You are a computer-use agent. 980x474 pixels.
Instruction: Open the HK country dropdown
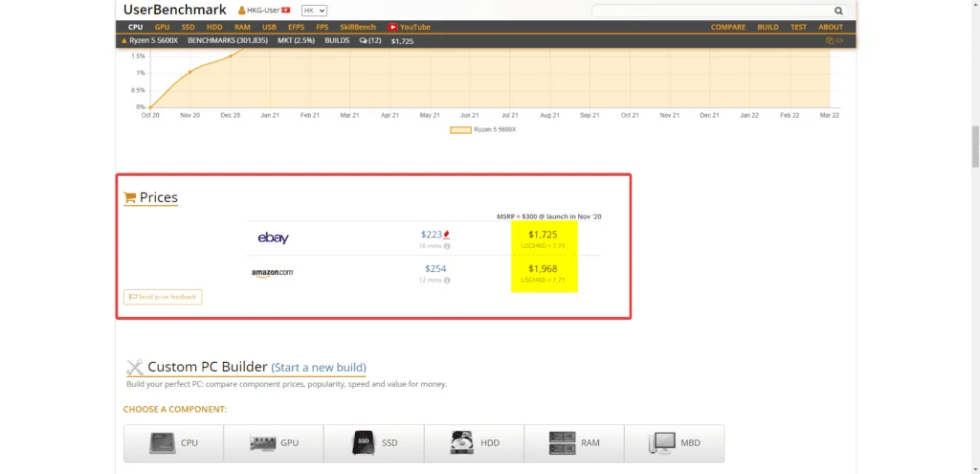[314, 11]
